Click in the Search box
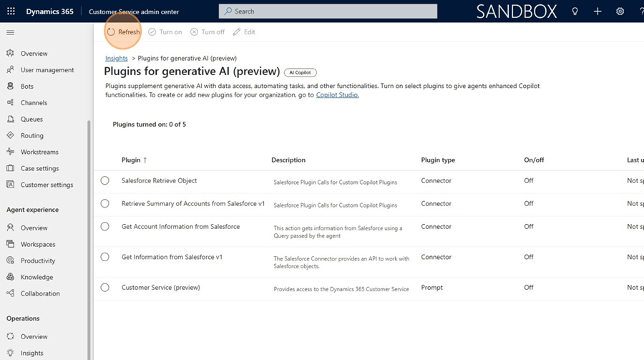This screenshot has height=360, width=644. 328,11
